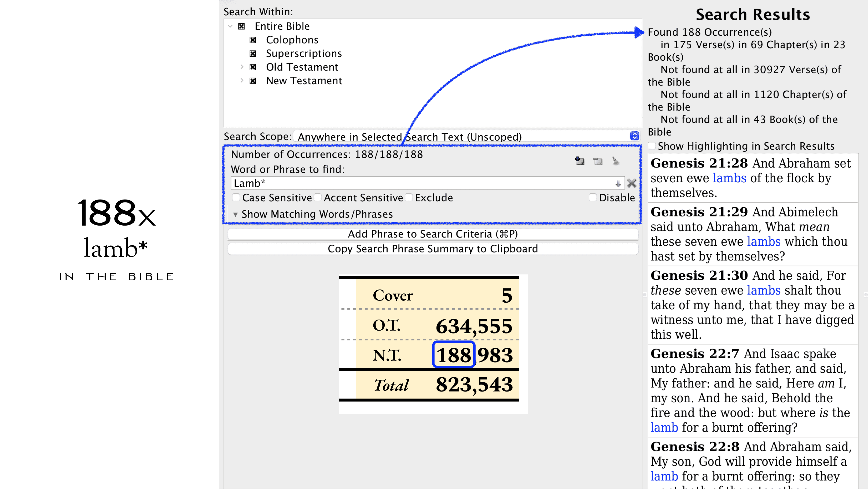Click Copy Search Phrase Summary to Clipboard
Screen dimensions: 868x489
point(433,249)
